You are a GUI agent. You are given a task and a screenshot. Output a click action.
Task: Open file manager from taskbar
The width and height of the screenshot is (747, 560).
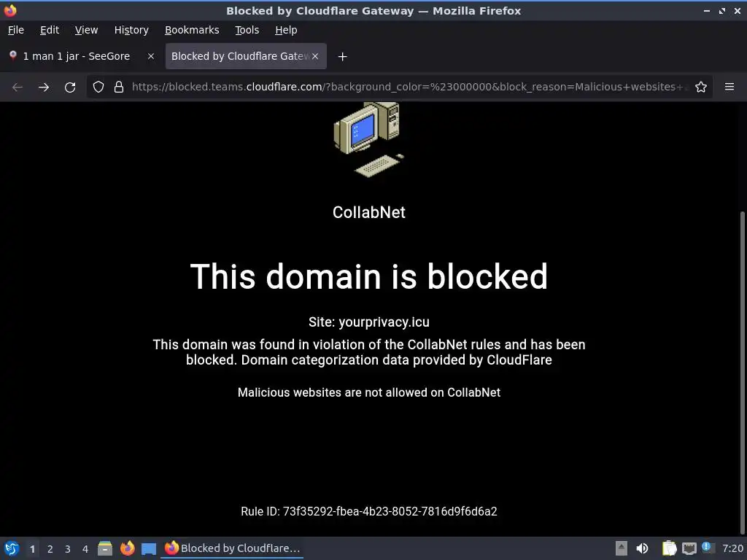pyautogui.click(x=105, y=548)
